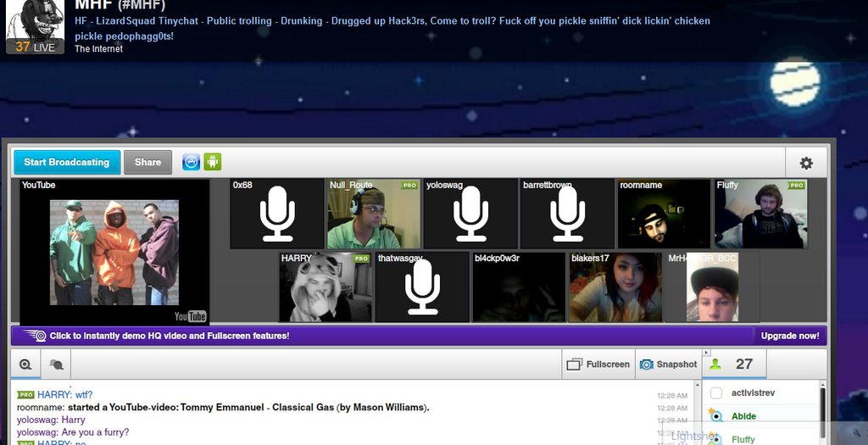Upgrade now on purple banner
868x445 pixels.
[x=790, y=336]
